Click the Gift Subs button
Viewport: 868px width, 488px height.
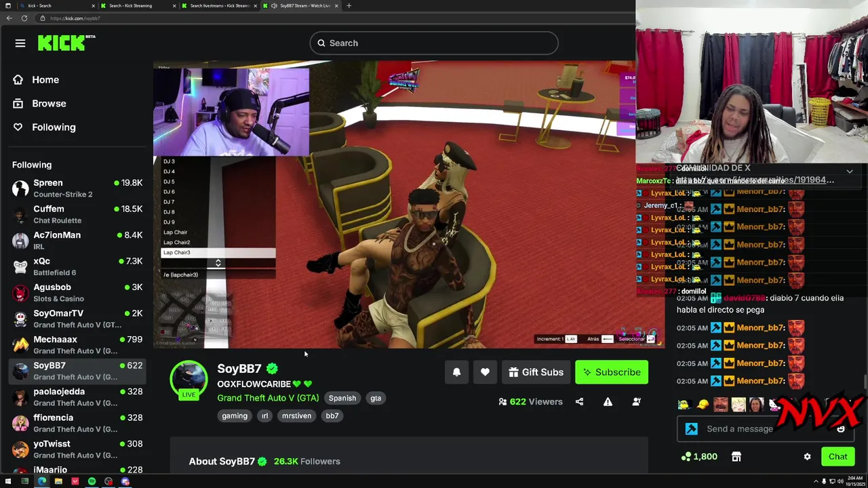(x=536, y=372)
